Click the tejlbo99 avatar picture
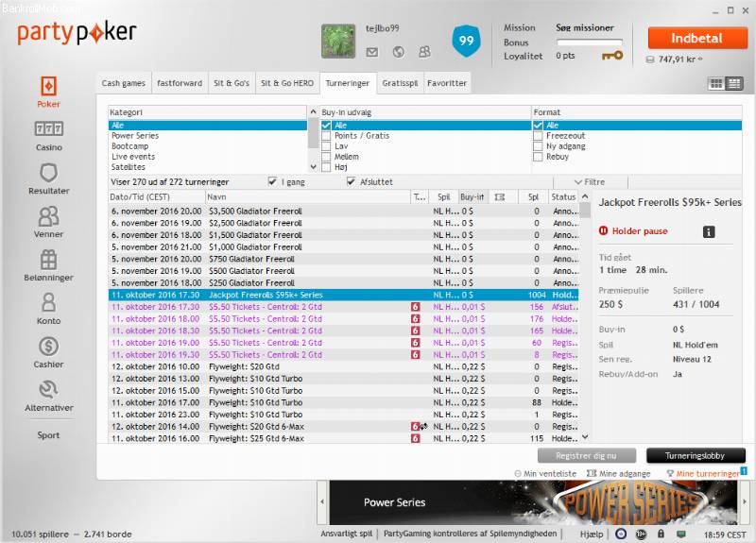This screenshot has height=543, width=756. tap(338, 41)
